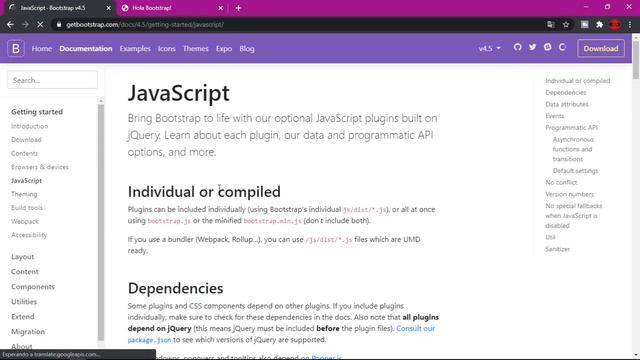Image resolution: width=640 pixels, height=360 pixels.
Task: Click the translate page icon in address bar
Action: (551, 24)
